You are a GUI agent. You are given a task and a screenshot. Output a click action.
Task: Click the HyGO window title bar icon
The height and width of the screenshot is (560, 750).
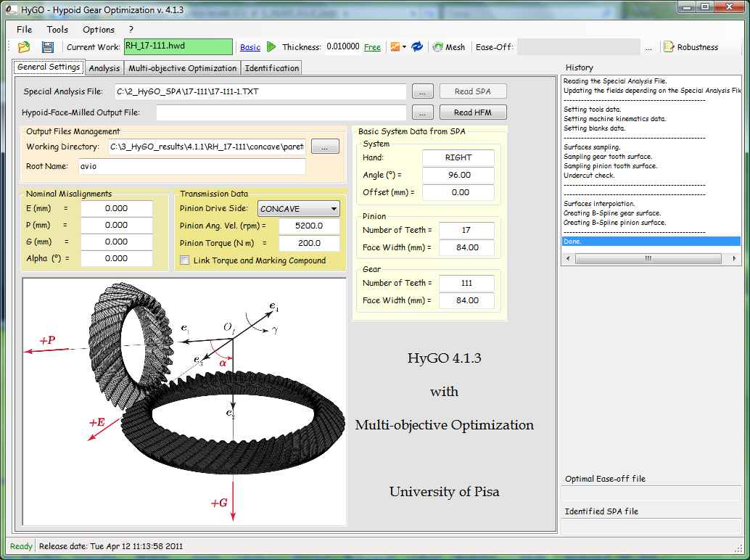click(x=11, y=9)
